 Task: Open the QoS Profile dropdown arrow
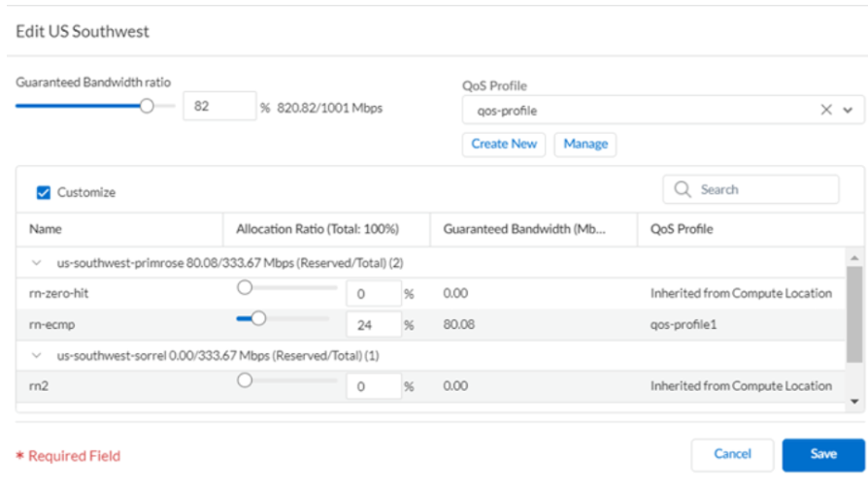coord(848,111)
